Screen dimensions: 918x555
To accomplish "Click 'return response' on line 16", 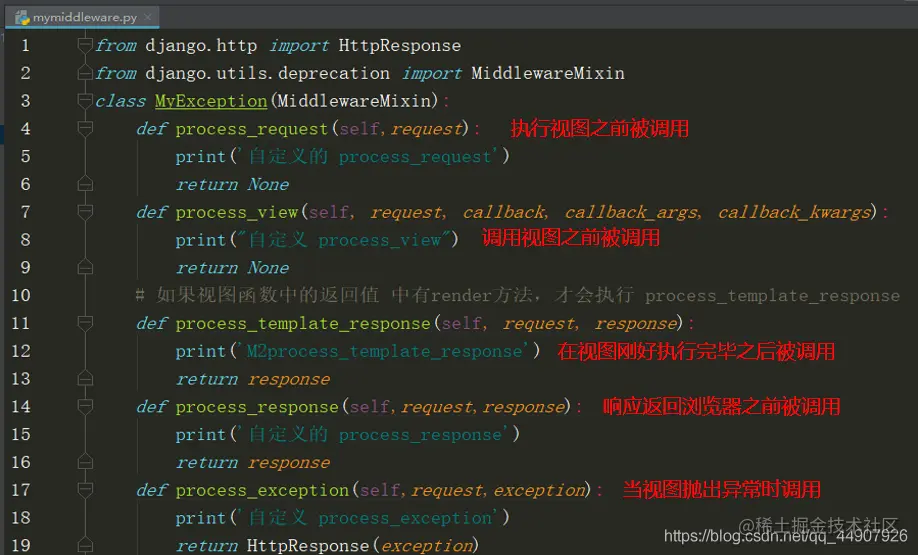I will [253, 462].
